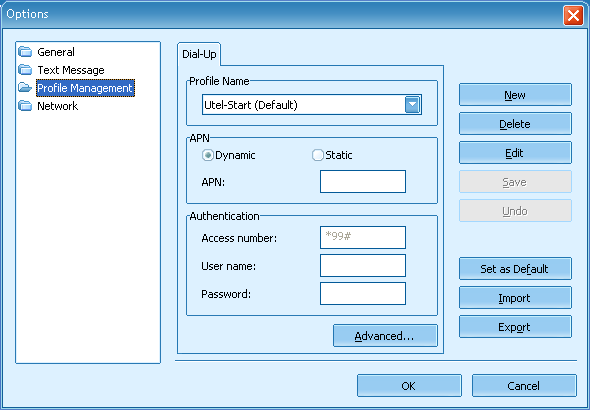Click the Text Message folder icon
Viewport: 590px width, 410px height.
(25, 70)
